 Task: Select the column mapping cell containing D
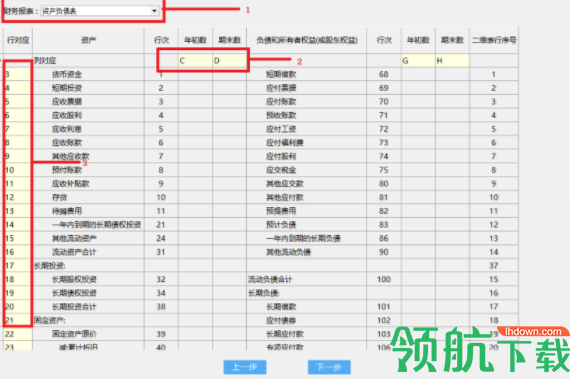click(229, 61)
